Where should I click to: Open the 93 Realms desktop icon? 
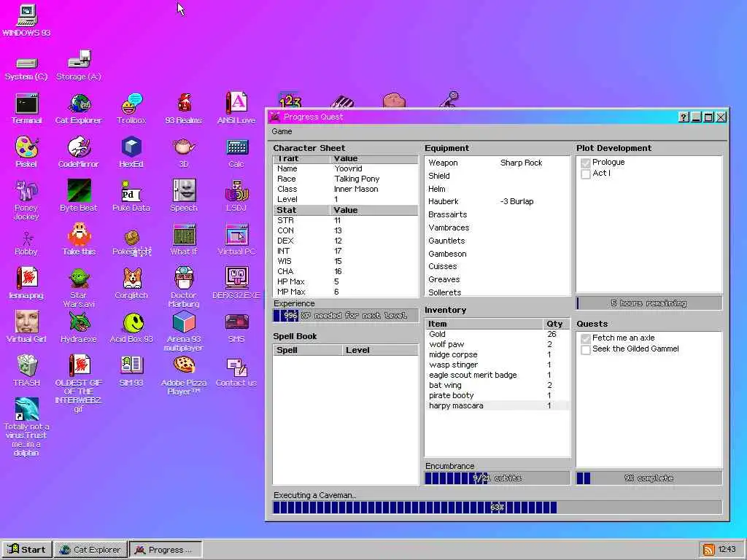pos(184,109)
